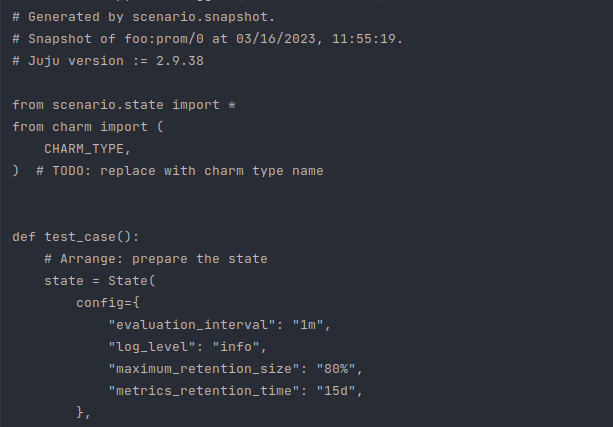Click the closing brace of config dictionary

[80, 412]
